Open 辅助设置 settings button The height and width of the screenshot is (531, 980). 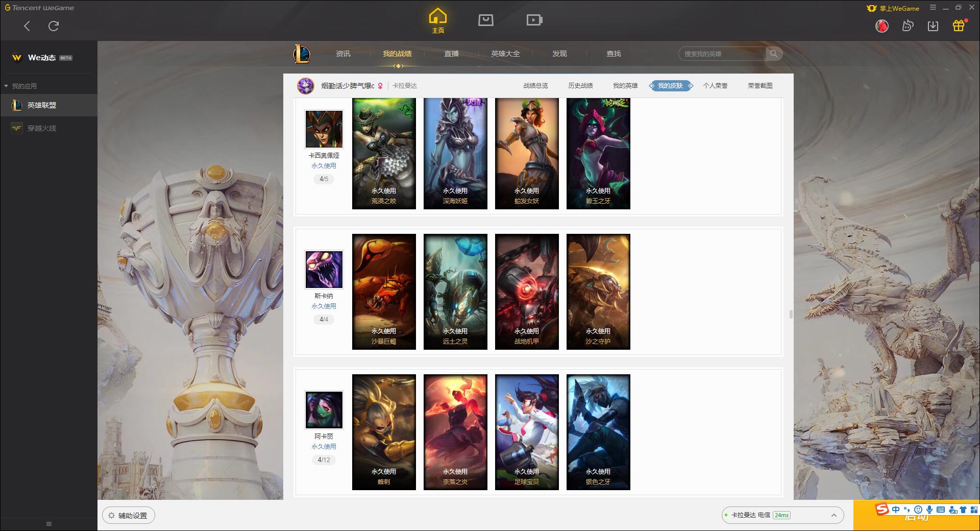tap(129, 516)
